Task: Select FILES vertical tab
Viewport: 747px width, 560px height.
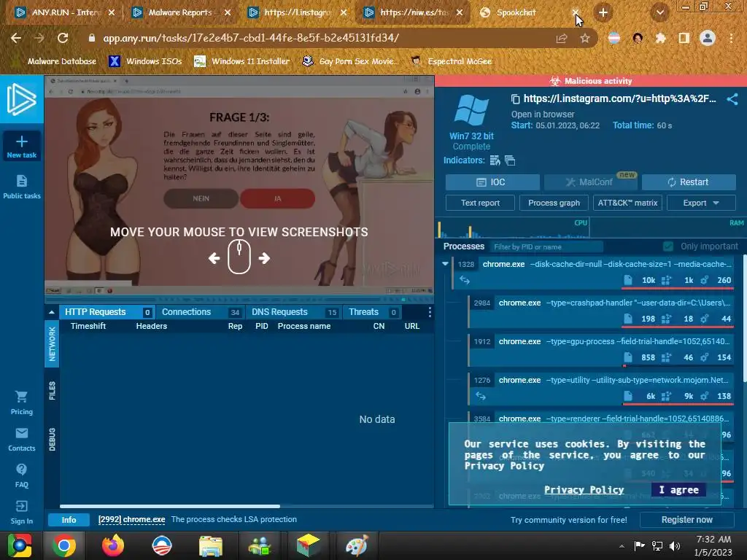Action: [x=52, y=391]
